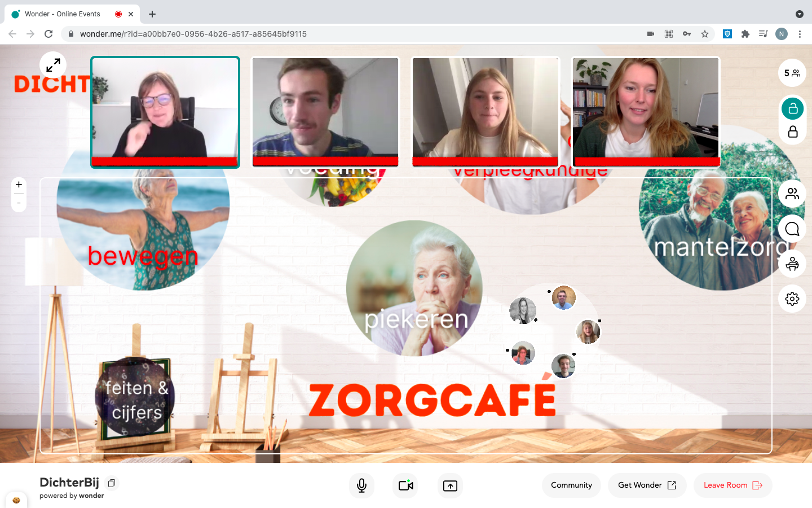Screen dimensions: 812x508
Task: Join the piekeren discussion circle
Action: pyautogui.click(x=416, y=288)
